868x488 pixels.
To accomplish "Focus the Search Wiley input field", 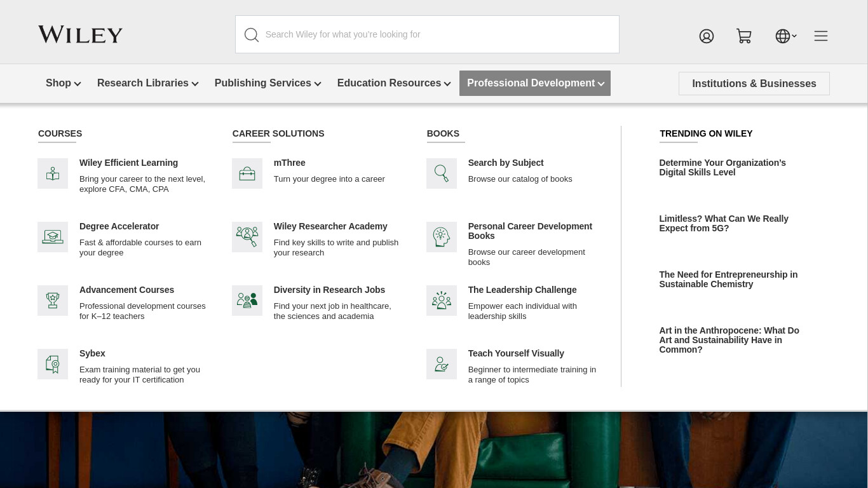I will point(427,34).
